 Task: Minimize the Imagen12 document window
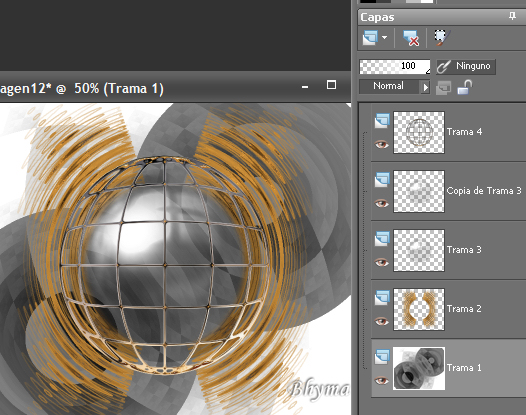click(305, 87)
